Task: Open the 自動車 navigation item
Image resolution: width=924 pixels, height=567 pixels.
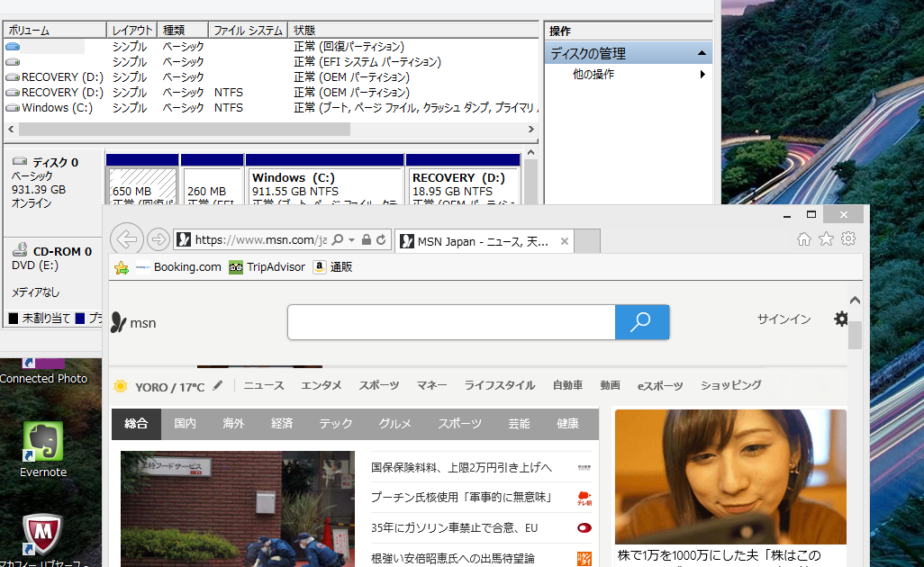Action: 567,385
